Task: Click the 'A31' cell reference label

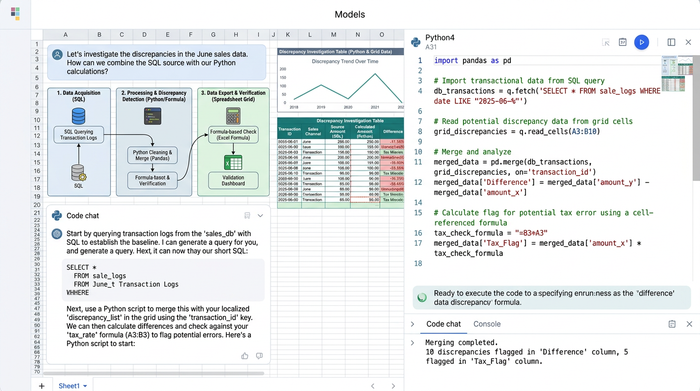Action: point(431,47)
